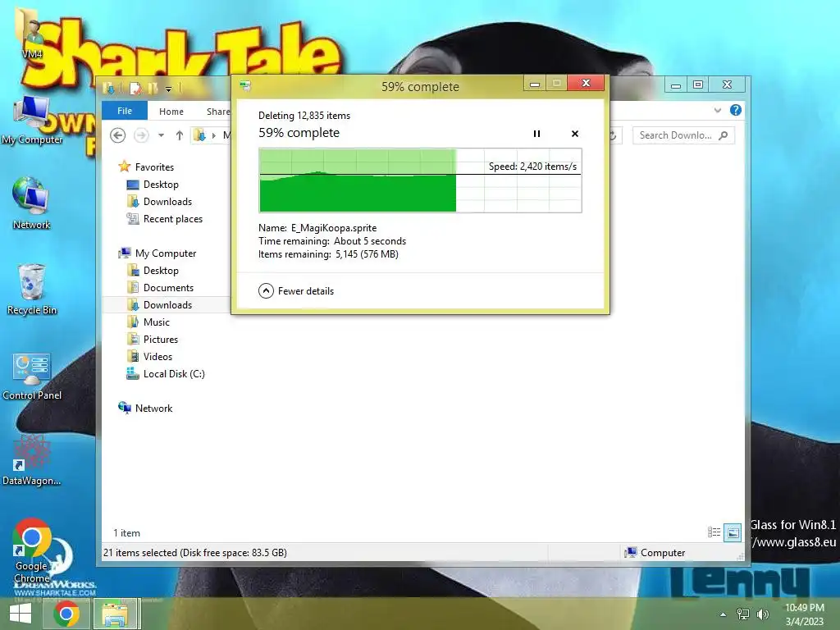Image resolution: width=840 pixels, height=630 pixels.
Task: Cancel the delete operation with the X
Action: pos(575,134)
